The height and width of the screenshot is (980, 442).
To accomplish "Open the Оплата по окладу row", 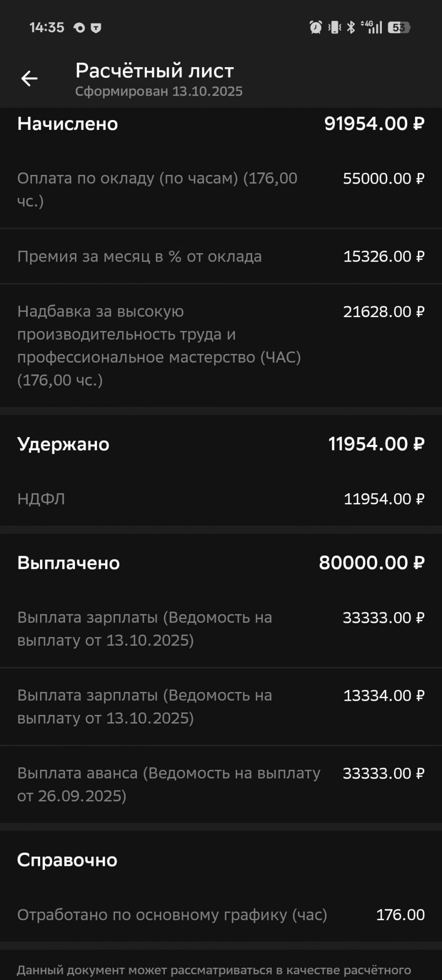I will (220, 190).
